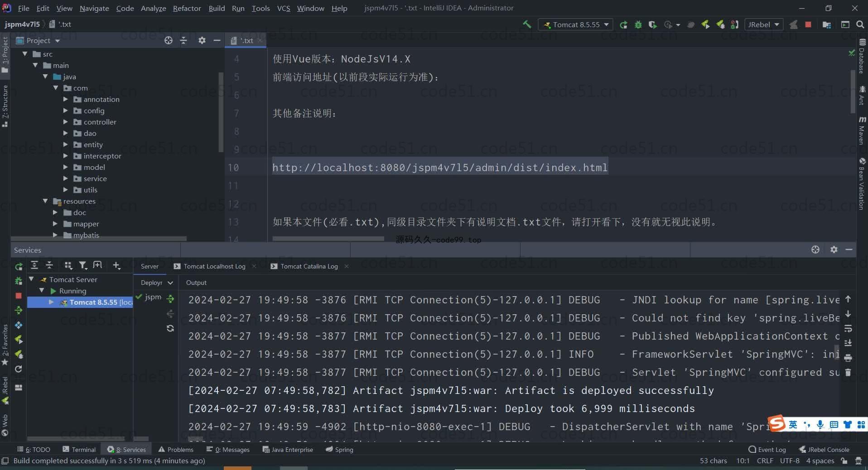Open the Services panel settings gear
Viewport: 868px width, 470px height.
[x=834, y=249]
